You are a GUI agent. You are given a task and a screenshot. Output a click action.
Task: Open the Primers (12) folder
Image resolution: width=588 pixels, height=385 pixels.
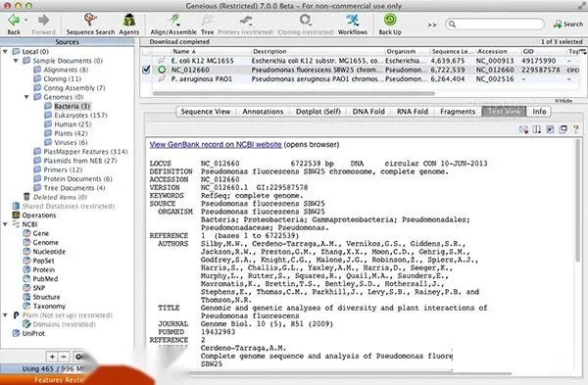coord(58,169)
